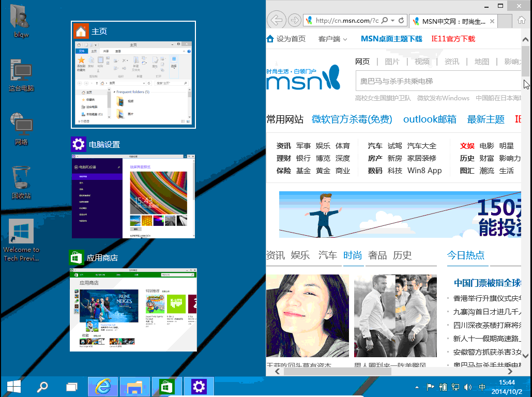Click the horizontal scrollbar left arrow
Viewport: 532px width, 397px height.
coord(277,372)
